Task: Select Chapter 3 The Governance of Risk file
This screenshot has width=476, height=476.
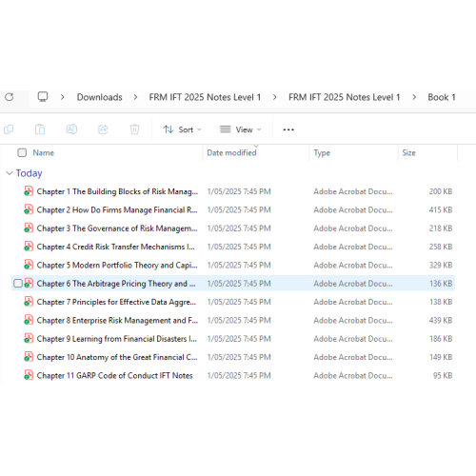Action: (x=117, y=228)
